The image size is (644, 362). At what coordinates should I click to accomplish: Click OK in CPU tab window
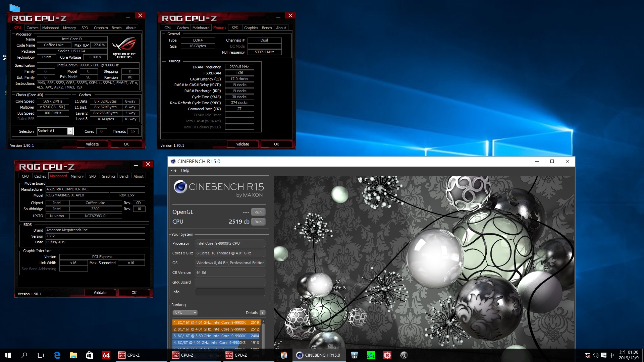(x=126, y=144)
